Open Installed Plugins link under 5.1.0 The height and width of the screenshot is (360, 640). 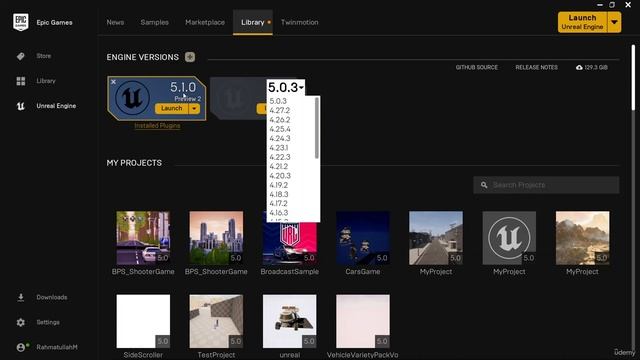point(157,126)
